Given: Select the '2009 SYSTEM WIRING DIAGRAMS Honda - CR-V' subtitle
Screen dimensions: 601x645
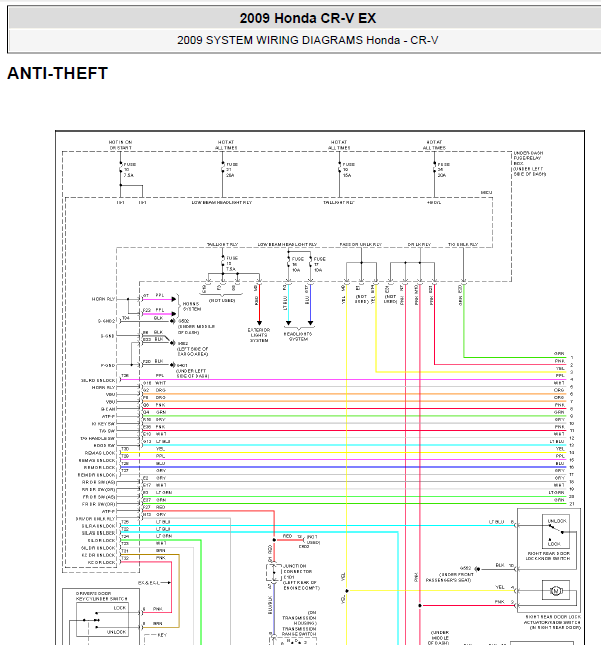Looking at the screenshot, I should (308, 40).
